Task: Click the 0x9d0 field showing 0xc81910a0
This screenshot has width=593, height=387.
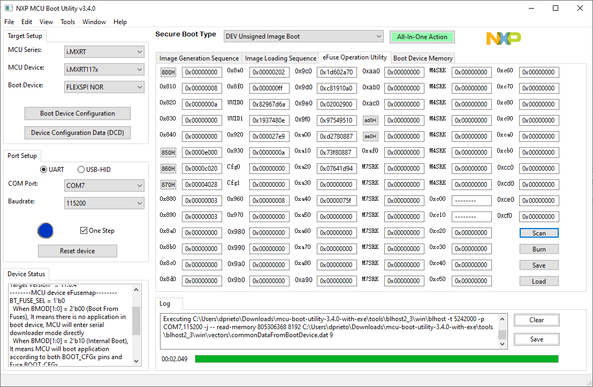Action: tap(337, 88)
